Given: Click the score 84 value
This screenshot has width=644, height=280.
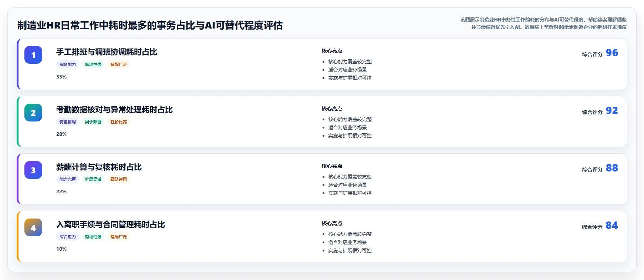Looking at the screenshot, I should pos(612,226).
